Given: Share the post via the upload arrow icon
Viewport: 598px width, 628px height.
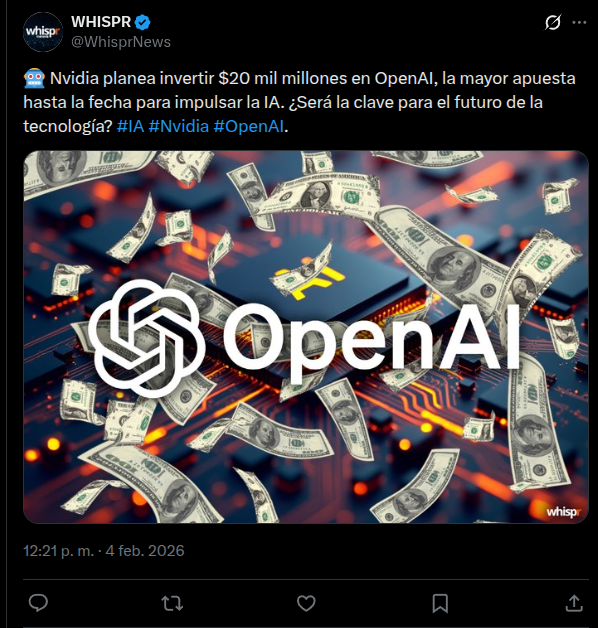Looking at the screenshot, I should pos(574,603).
